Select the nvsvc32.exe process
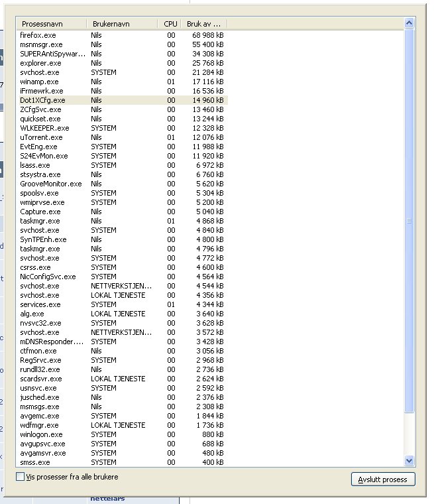Image resolution: width=434 pixels, height=504 pixels. [x=122, y=323]
